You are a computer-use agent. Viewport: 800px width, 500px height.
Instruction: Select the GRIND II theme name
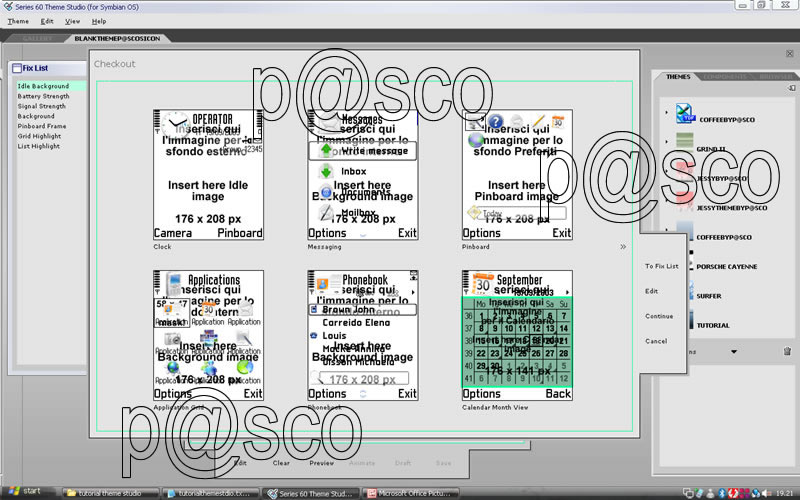click(711, 149)
